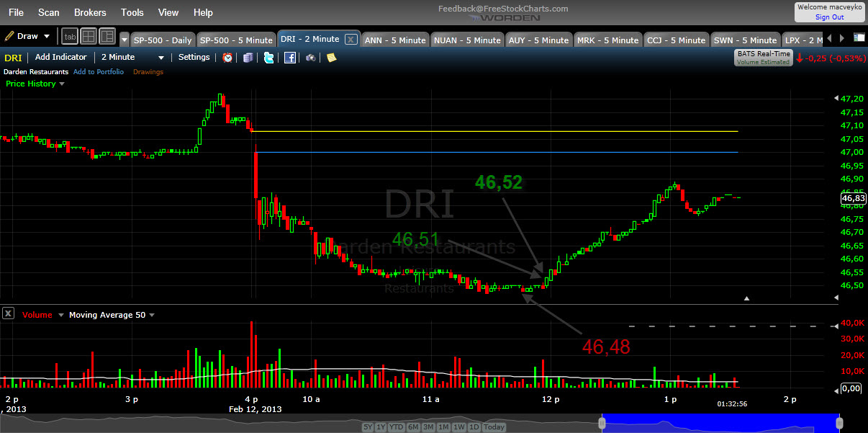The width and height of the screenshot is (868, 433).
Task: Open the View menu
Action: tap(168, 12)
